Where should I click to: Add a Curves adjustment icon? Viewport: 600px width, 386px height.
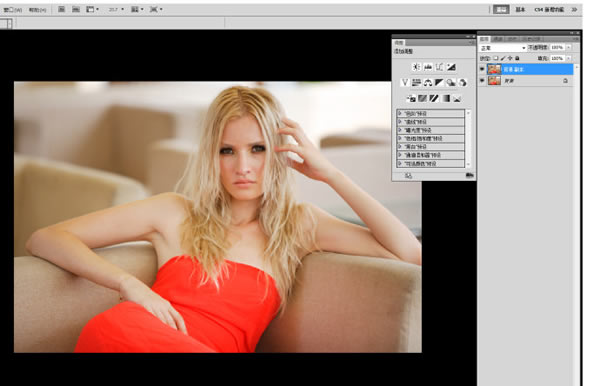[x=439, y=67]
